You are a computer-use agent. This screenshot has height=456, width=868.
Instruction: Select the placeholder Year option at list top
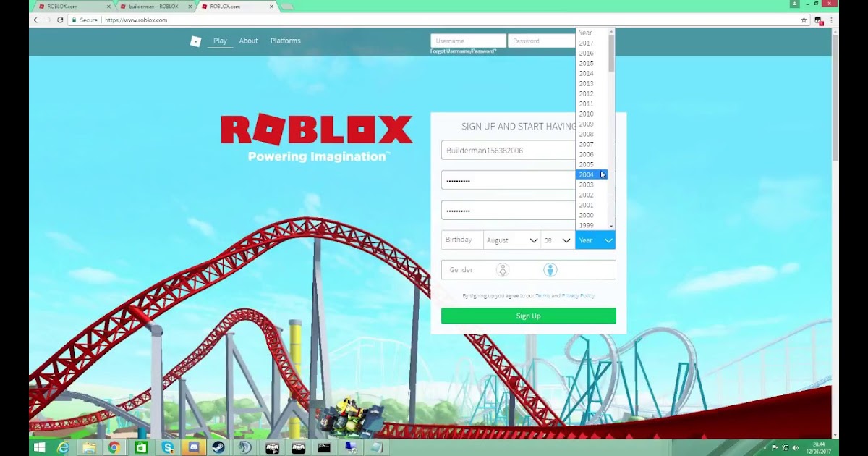point(592,33)
